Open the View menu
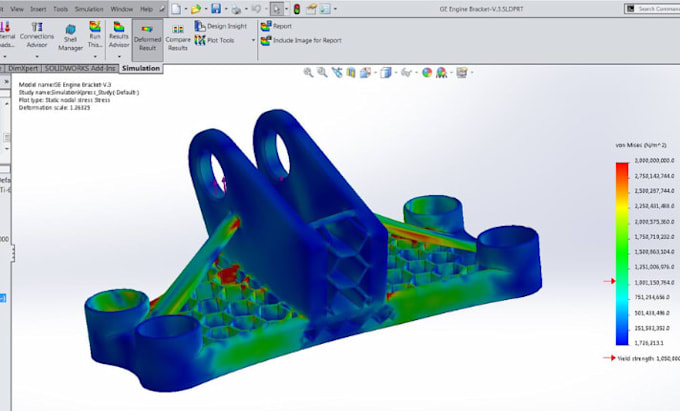This screenshot has width=680, height=411. coord(17,9)
